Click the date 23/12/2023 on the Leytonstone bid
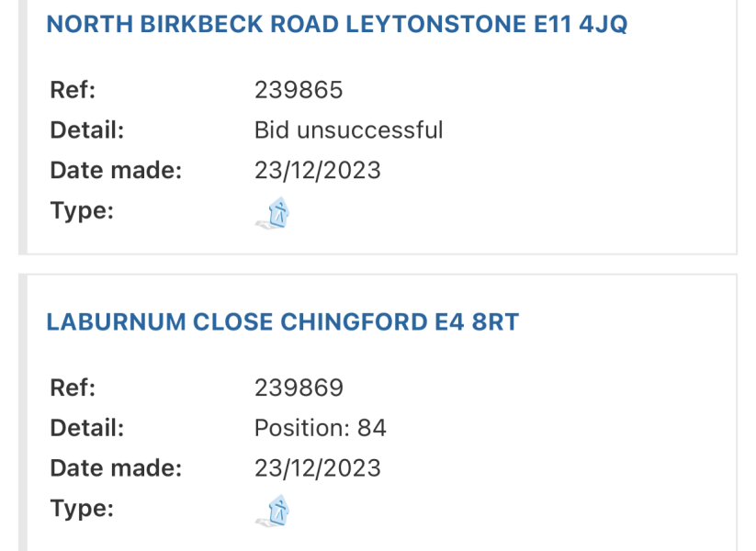Viewport: 756px width, 551px height. point(317,170)
